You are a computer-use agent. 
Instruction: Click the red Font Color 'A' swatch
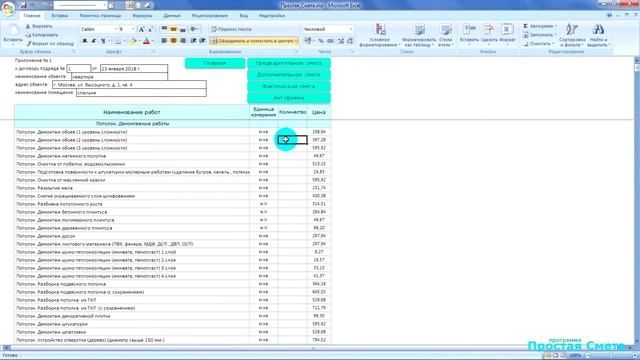[146, 41]
